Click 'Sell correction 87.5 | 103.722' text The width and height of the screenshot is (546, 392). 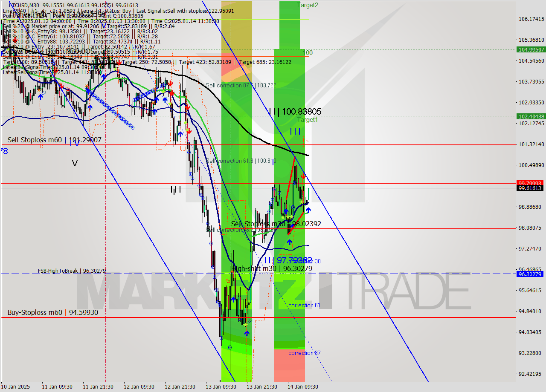pos(241,85)
